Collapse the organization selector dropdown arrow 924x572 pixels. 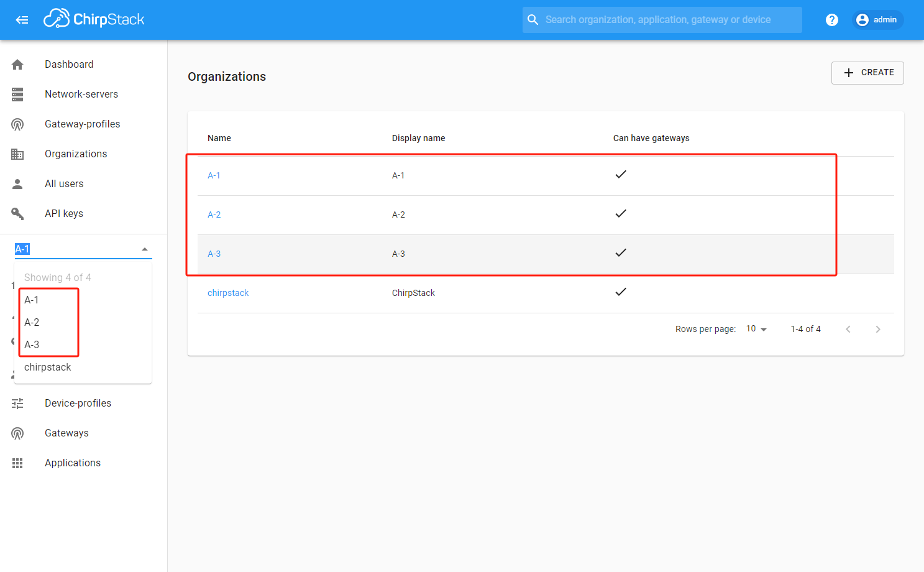tap(145, 249)
